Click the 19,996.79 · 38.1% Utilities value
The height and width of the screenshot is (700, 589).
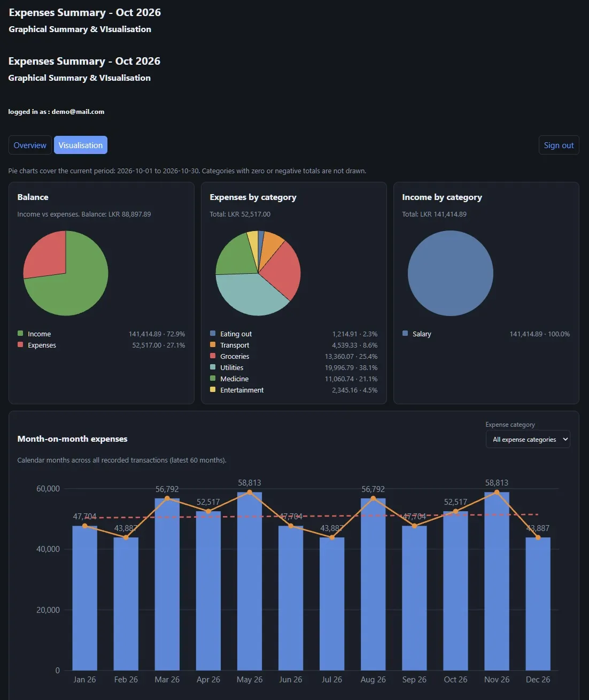[351, 367]
